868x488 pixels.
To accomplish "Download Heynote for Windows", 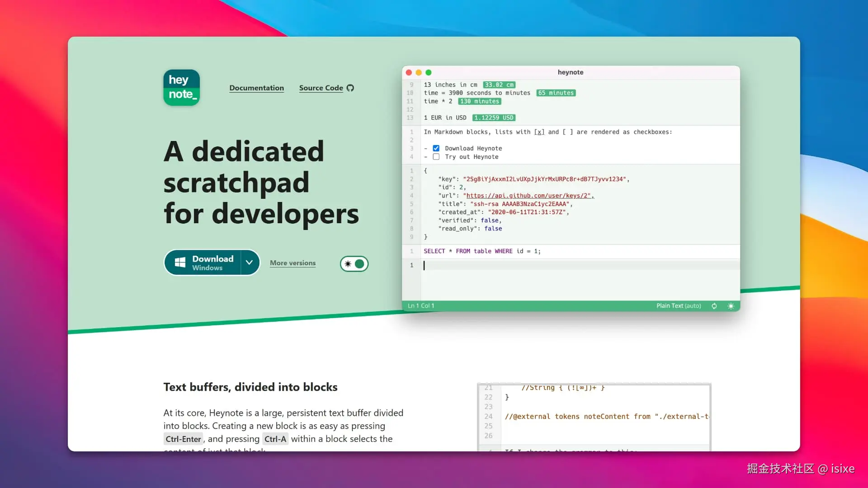I will [x=212, y=263].
